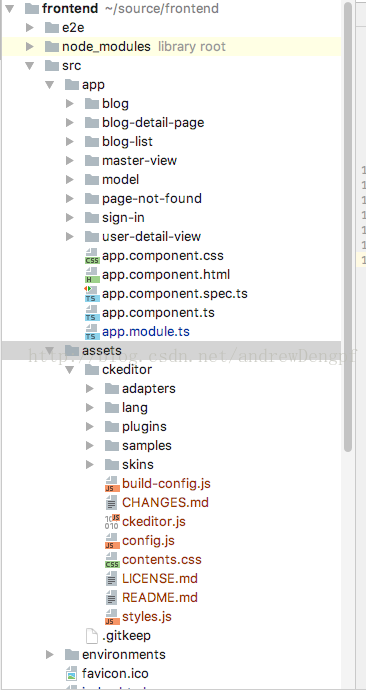Click the binary JS icon of ckeditor.js

click(x=112, y=521)
